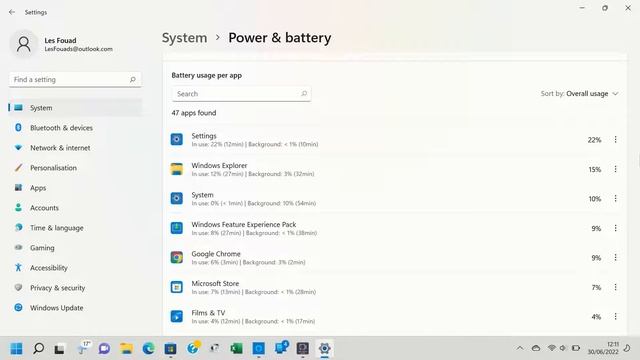Image resolution: width=640 pixels, height=360 pixels.
Task: Click the System app icon in battery list
Action: [x=177, y=198]
